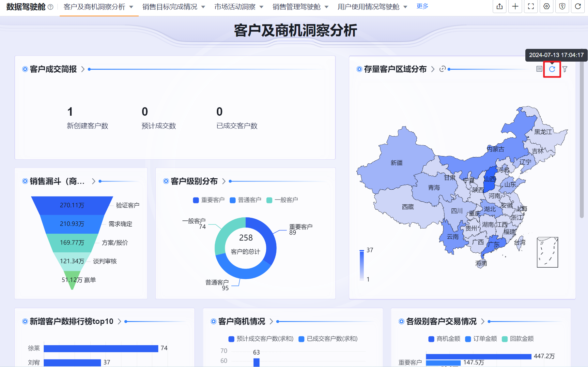Expand chevron next to 销售漏斗 title
This screenshot has height=367, width=588.
(93, 181)
